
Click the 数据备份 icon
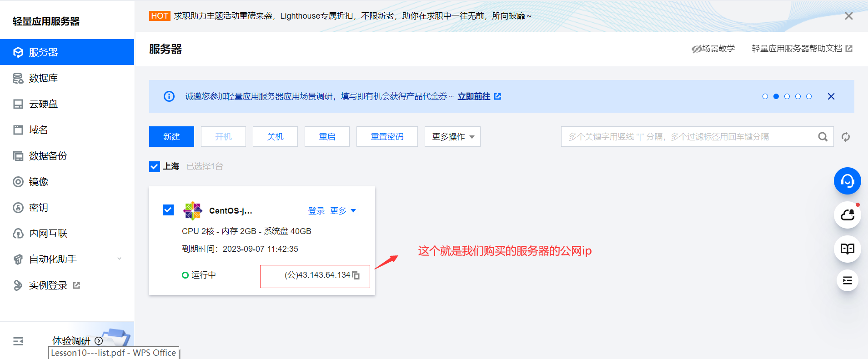pos(18,156)
